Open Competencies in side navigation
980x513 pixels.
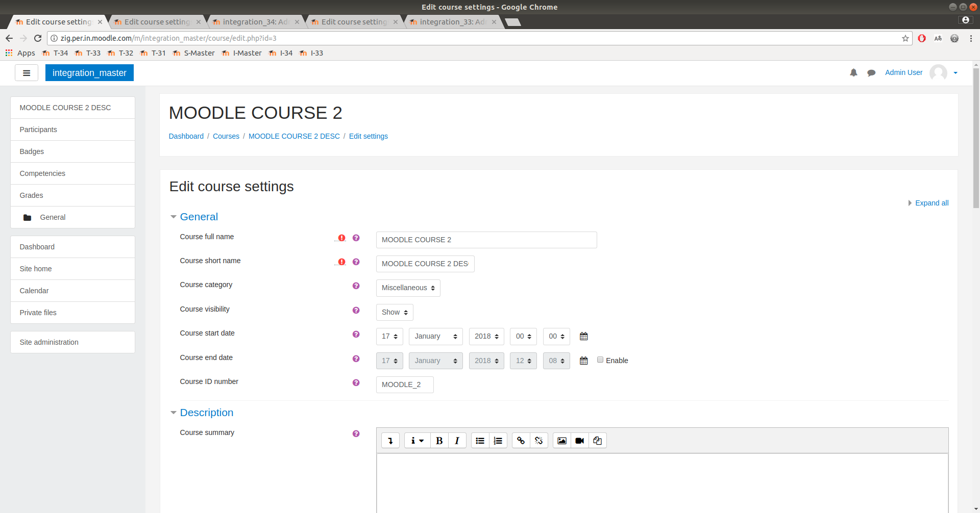click(x=72, y=173)
